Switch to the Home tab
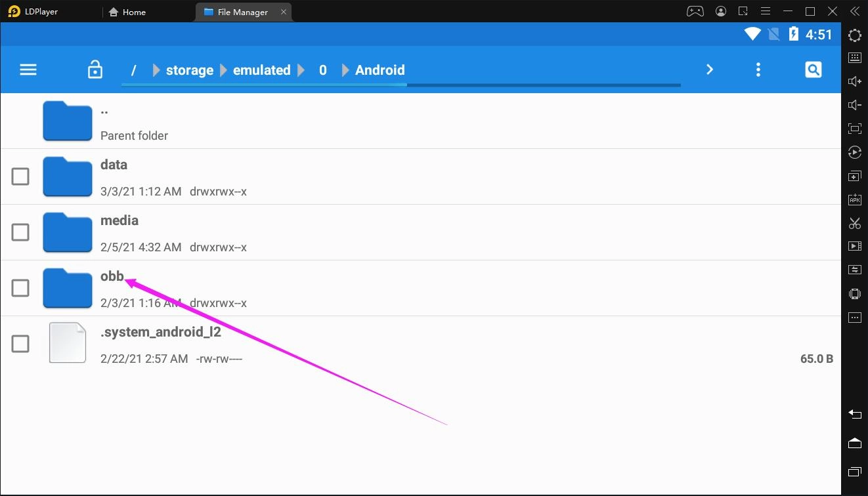868x496 pixels. 127,11
